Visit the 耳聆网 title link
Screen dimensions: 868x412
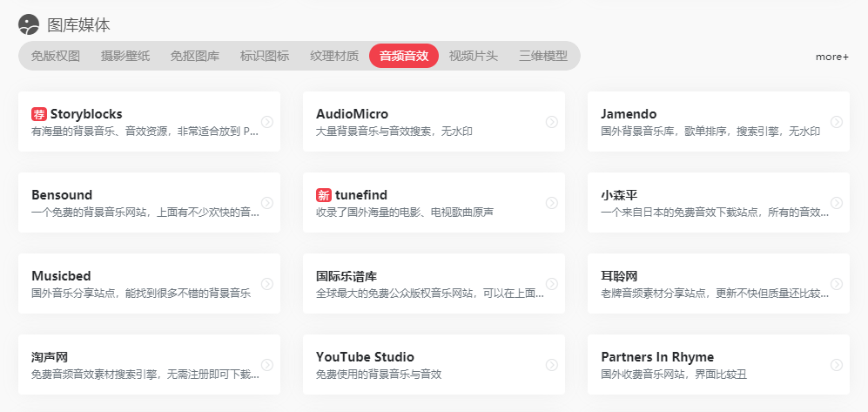619,276
